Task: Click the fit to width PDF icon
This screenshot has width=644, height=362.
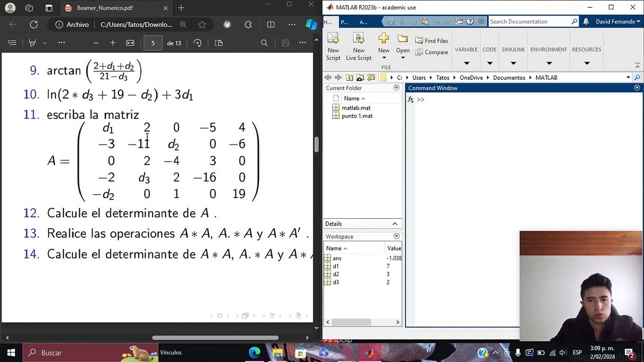Action: click(x=130, y=43)
